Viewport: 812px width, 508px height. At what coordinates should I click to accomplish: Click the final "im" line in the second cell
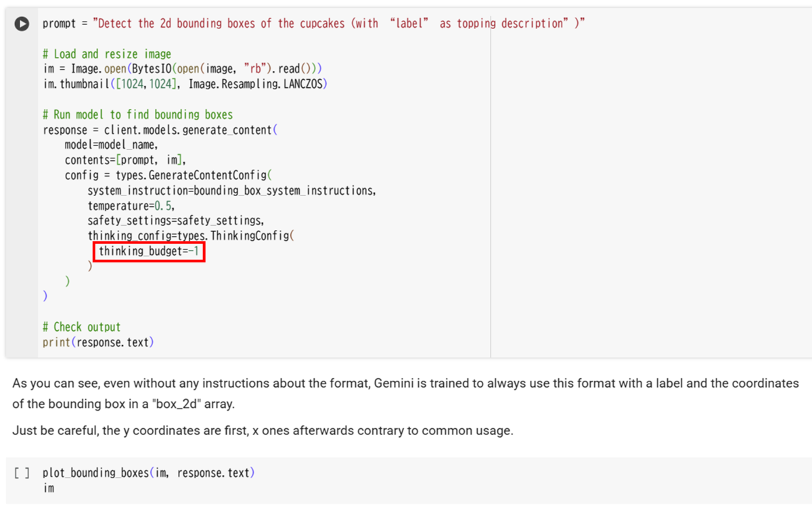[x=49, y=488]
